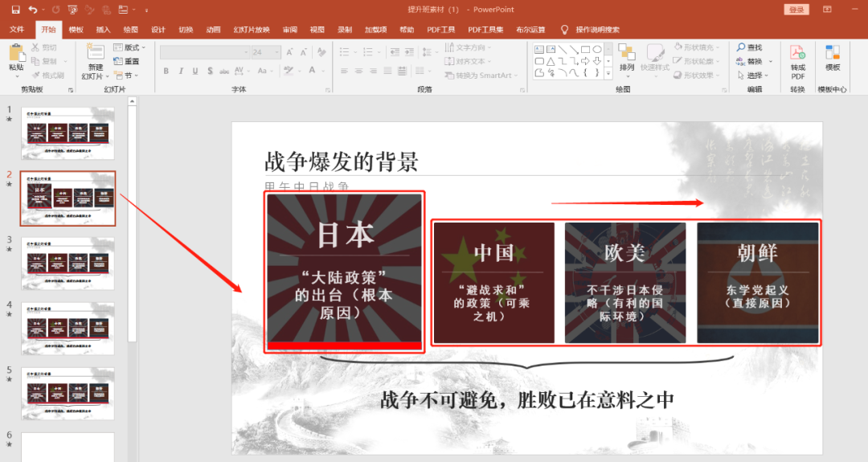The width and height of the screenshot is (868, 462).
Task: Click the slide title 战争爆发的背景
Action: [x=341, y=161]
